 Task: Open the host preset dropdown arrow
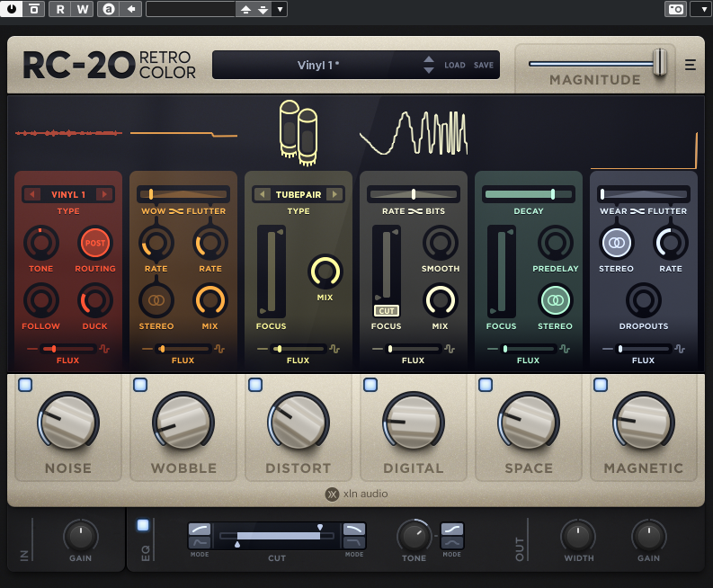(x=281, y=9)
